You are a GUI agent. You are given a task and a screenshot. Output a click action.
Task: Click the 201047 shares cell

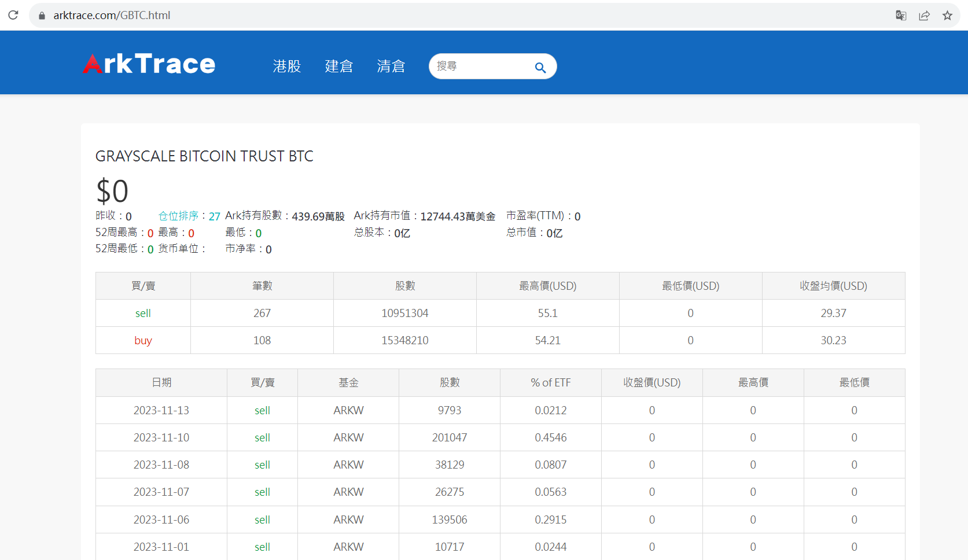[x=450, y=437]
